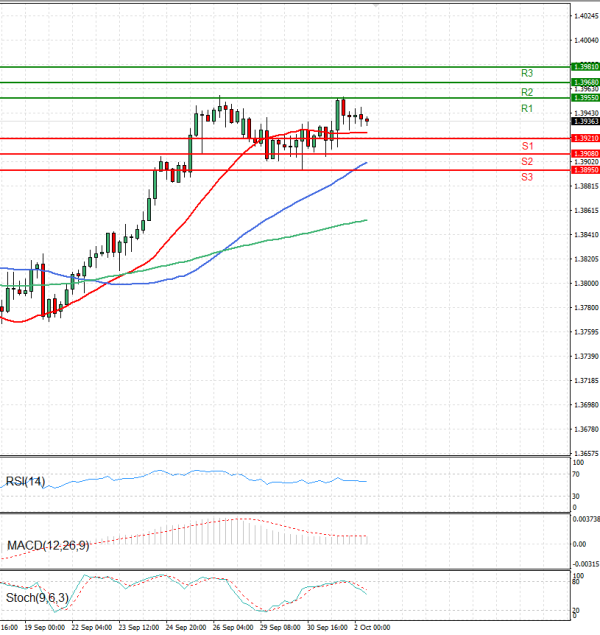Click the red 1.38950 price tag
The height and width of the screenshot is (635, 600).
(585, 170)
